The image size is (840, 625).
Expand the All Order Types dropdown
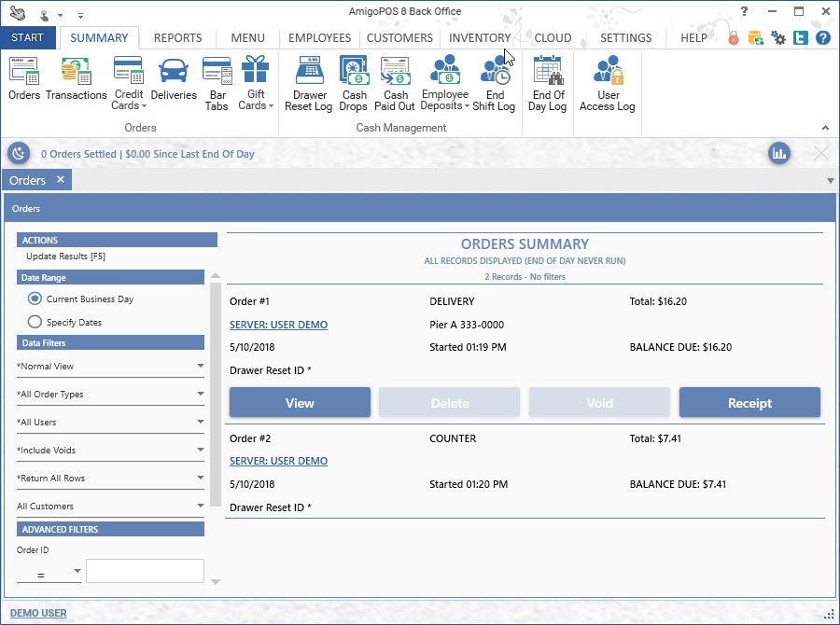[x=110, y=395]
